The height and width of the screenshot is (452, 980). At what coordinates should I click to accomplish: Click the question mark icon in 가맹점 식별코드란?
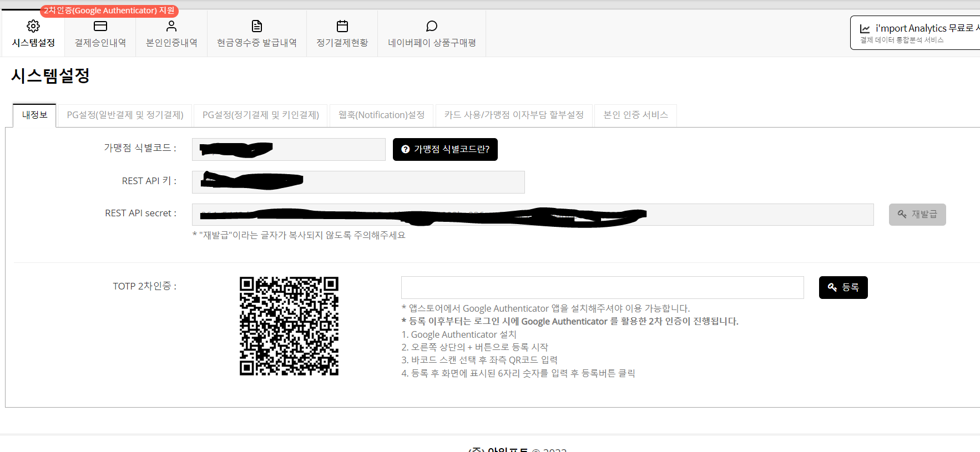click(406, 149)
